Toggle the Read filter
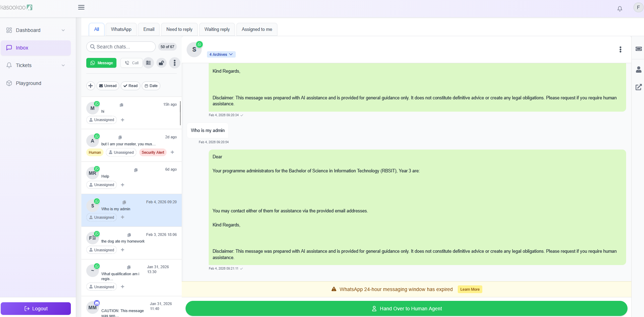The width and height of the screenshot is (644, 317). pyautogui.click(x=130, y=86)
